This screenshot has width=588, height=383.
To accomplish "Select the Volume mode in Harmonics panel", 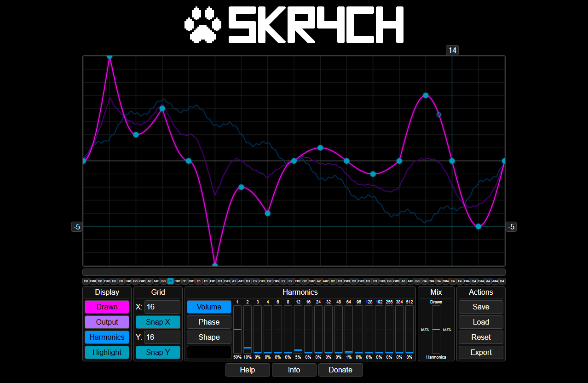I will click(x=209, y=307).
